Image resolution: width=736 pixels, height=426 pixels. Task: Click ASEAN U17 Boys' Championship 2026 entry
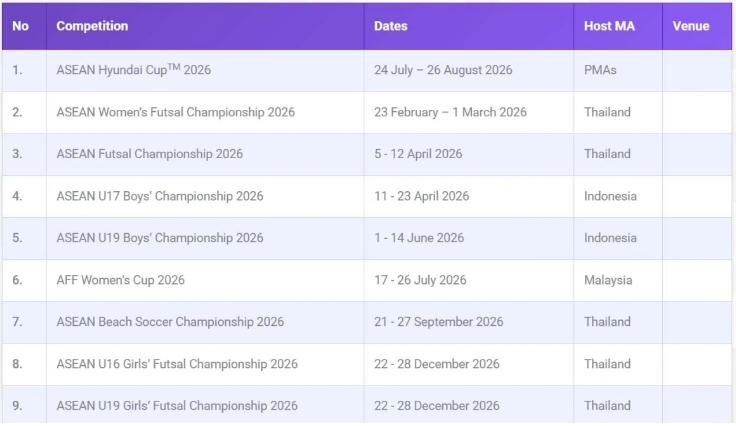(x=160, y=196)
